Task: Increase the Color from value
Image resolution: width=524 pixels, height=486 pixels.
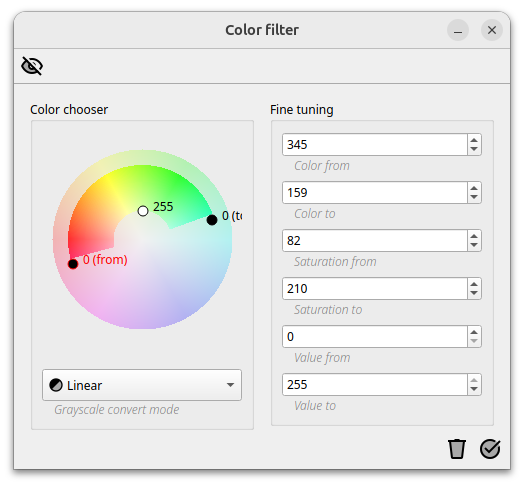Action: click(x=474, y=140)
